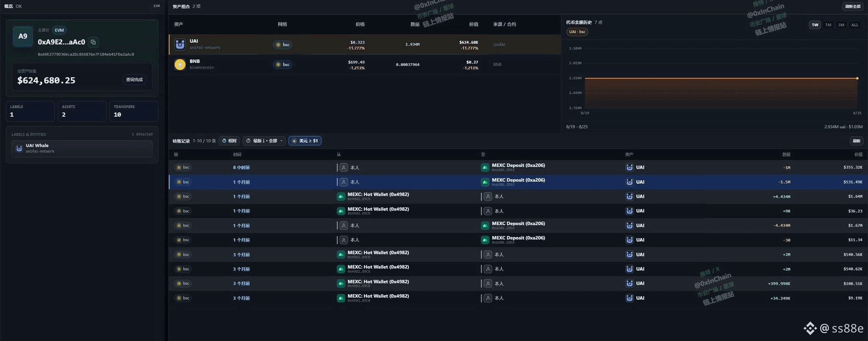Click the UAI quantity 1.934M
This screenshot has width=868, height=341.
[412, 44]
